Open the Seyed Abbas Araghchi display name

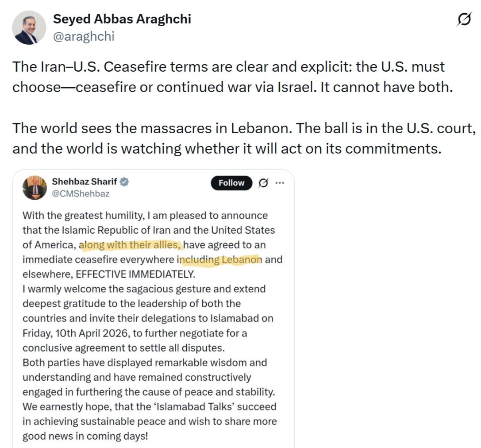[122, 19]
